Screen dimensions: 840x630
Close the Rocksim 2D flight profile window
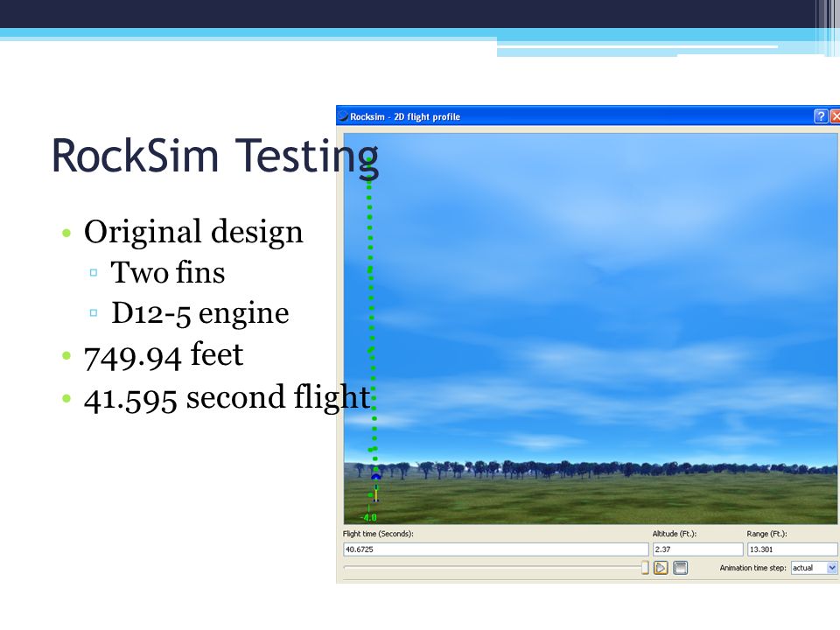click(835, 116)
